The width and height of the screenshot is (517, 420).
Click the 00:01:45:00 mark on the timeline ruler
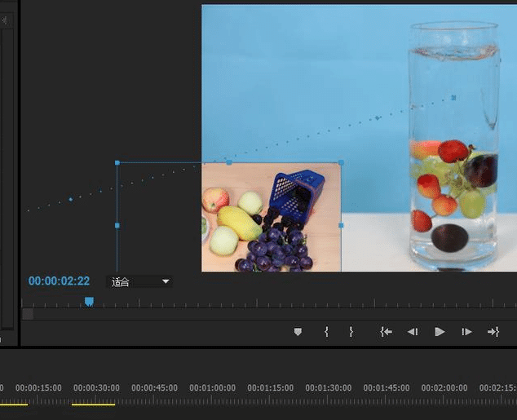(x=387, y=387)
